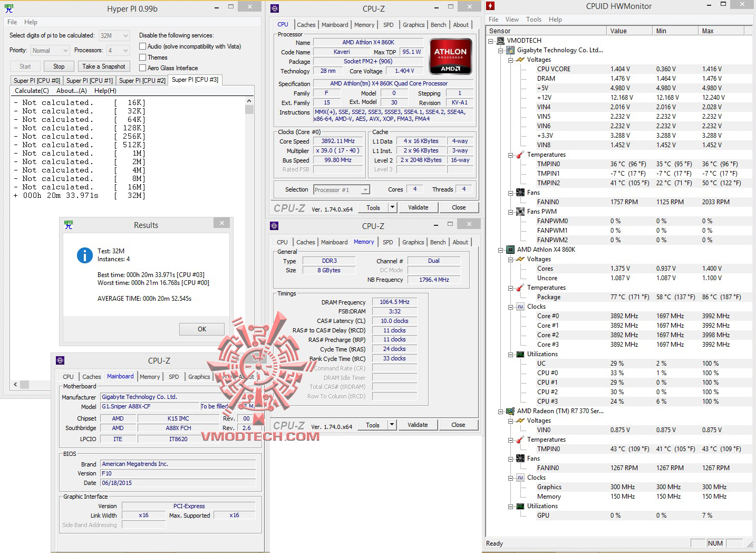
Task: Click the AMD Athlon X4 860K chip icon
Action: tap(510, 250)
